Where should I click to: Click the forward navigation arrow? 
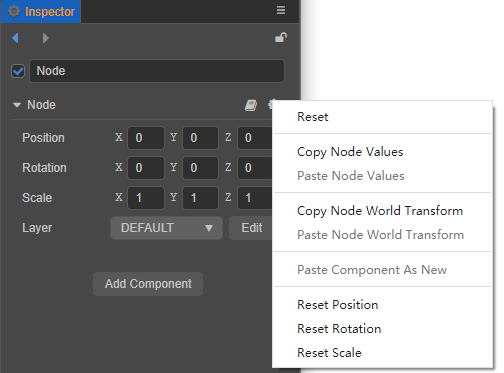pyautogui.click(x=46, y=38)
